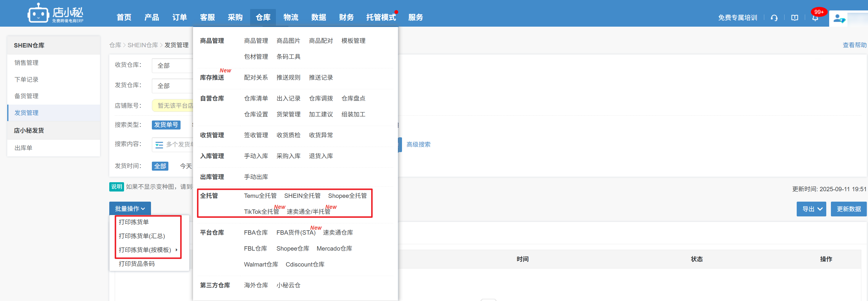
Task: Click the notification bell with 99+ badge
Action: point(815,18)
